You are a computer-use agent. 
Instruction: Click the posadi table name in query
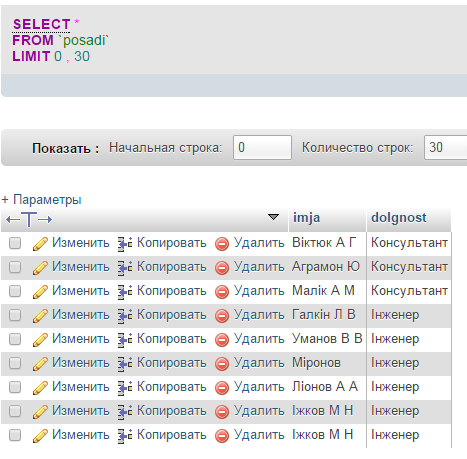click(84, 40)
